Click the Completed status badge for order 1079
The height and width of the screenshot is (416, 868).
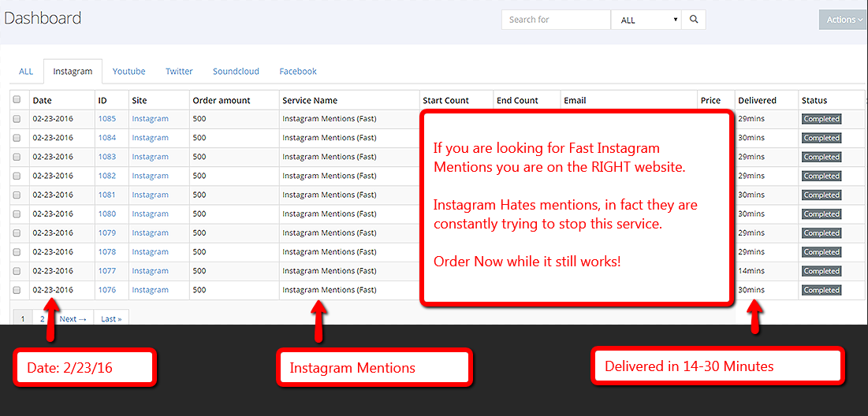pos(821,233)
